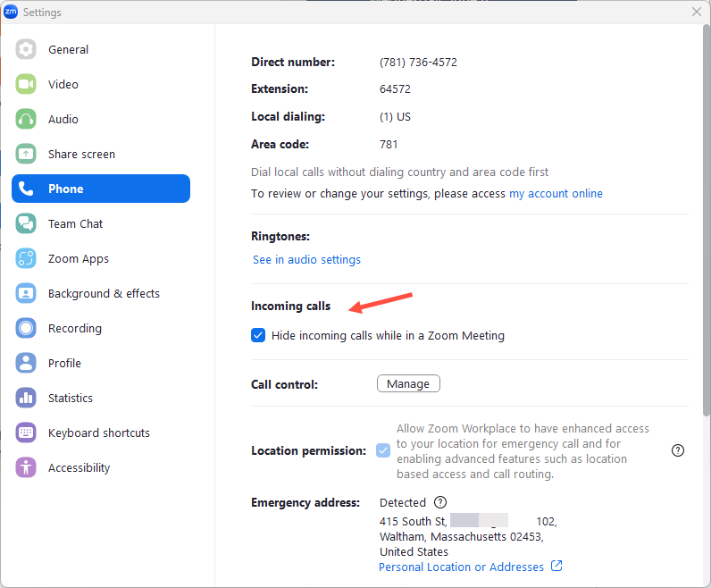The width and height of the screenshot is (711, 588).
Task: Click external link icon after Personal Location
Action: (556, 566)
